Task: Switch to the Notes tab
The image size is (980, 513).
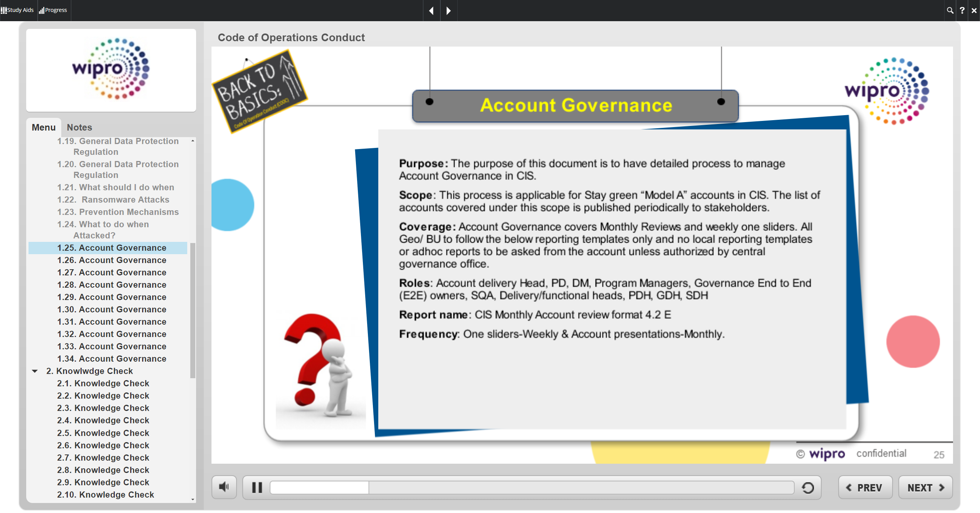Action: [79, 127]
